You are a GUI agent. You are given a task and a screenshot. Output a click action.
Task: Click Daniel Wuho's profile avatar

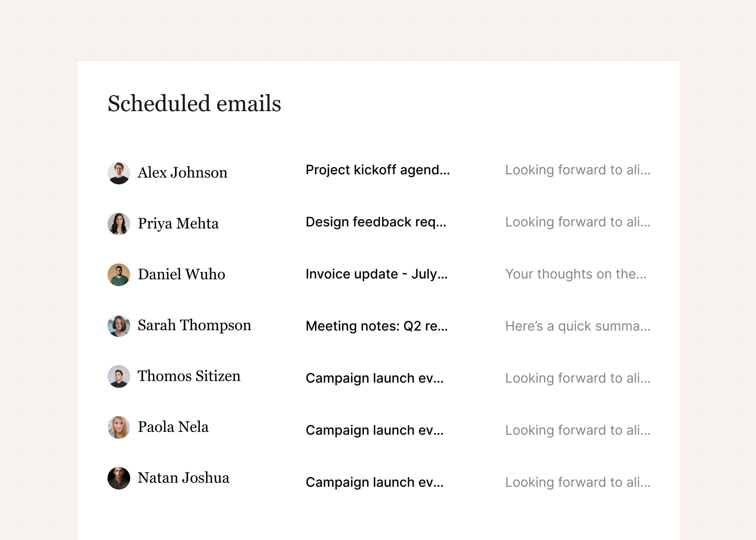[x=118, y=274]
